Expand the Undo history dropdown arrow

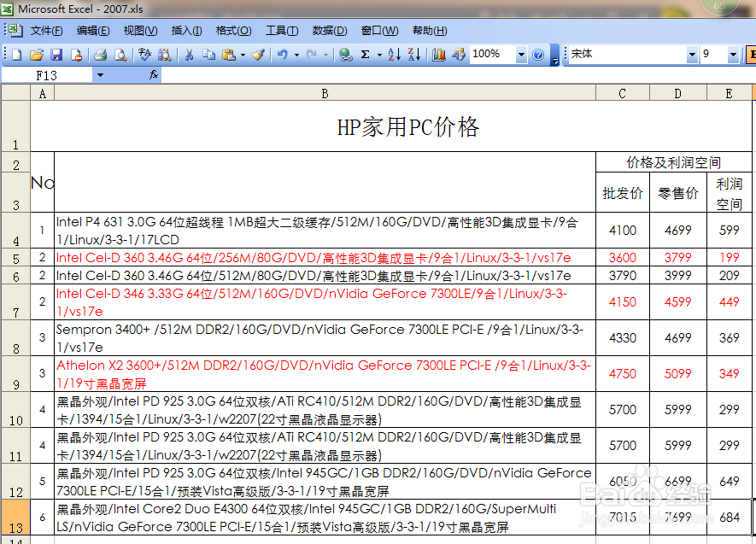[296, 55]
